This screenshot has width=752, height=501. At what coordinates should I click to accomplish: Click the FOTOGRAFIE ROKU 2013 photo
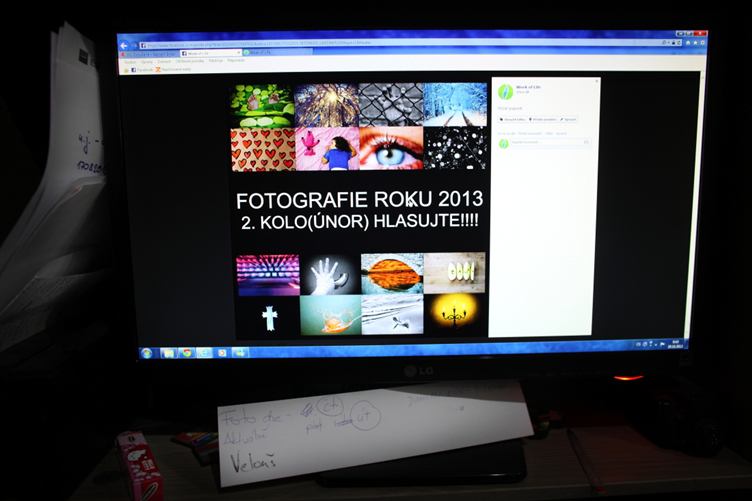point(359,210)
